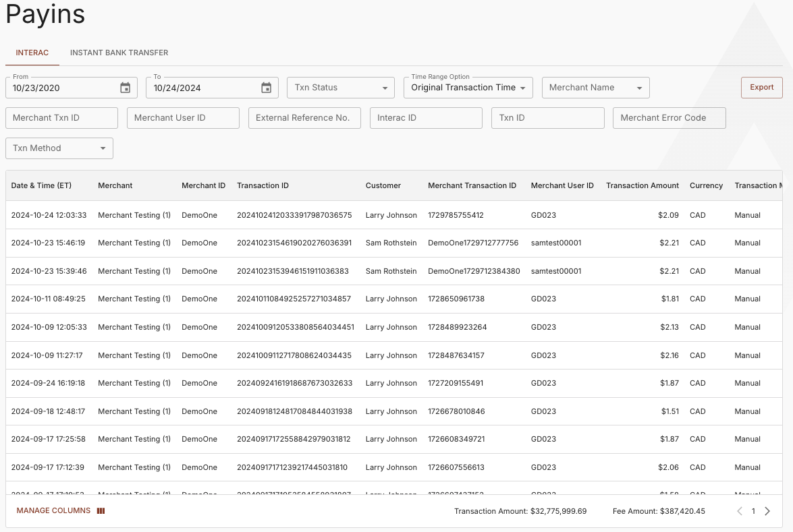Click the Interac ID search field
Image resolution: width=793 pixels, height=532 pixels.
(x=426, y=117)
